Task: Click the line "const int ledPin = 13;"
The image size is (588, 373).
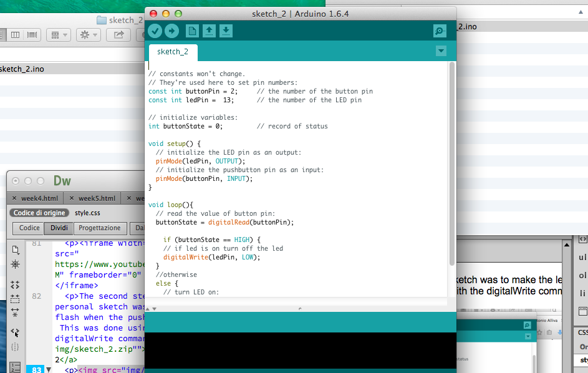Action: point(191,100)
